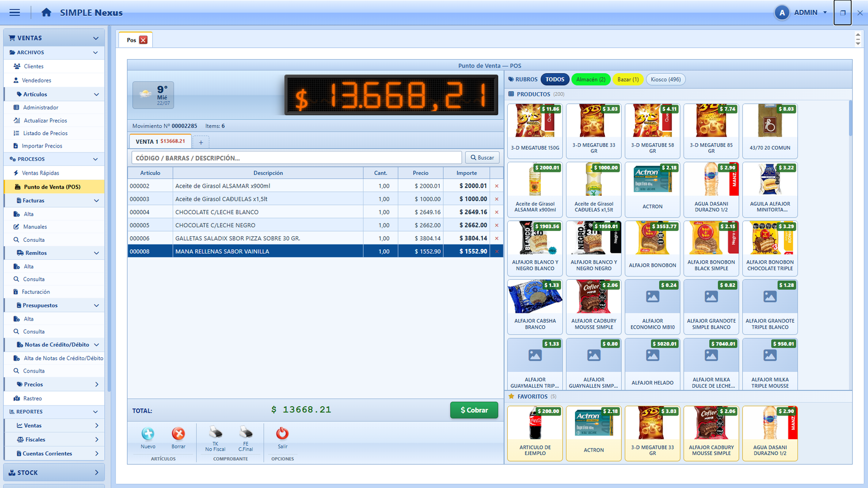Print TK No Fiscal receipt
This screenshot has height=488, width=868.
click(215, 439)
